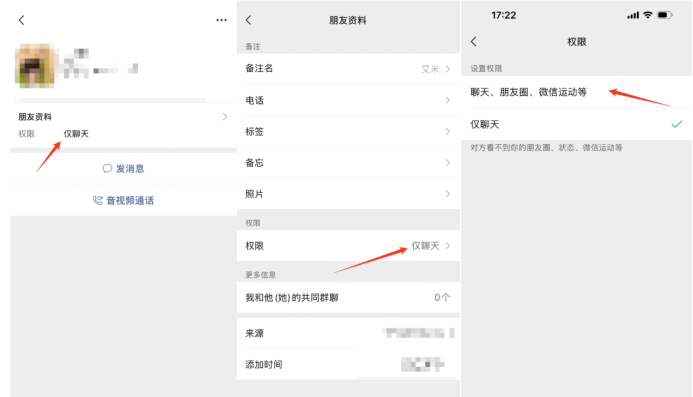Tap the cellular signal icon in status bar

[x=633, y=15]
